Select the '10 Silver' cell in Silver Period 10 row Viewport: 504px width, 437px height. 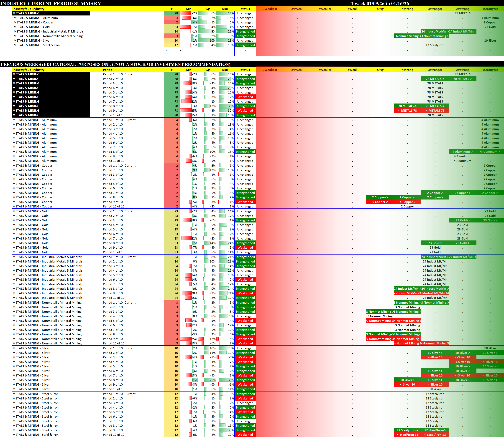tap(435, 389)
